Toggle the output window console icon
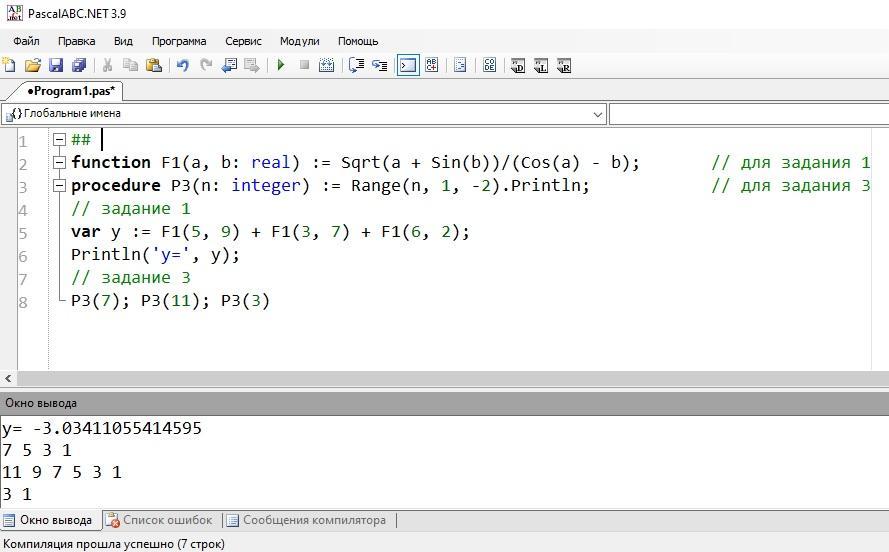Viewport: 889px width, 552px height. [408, 65]
